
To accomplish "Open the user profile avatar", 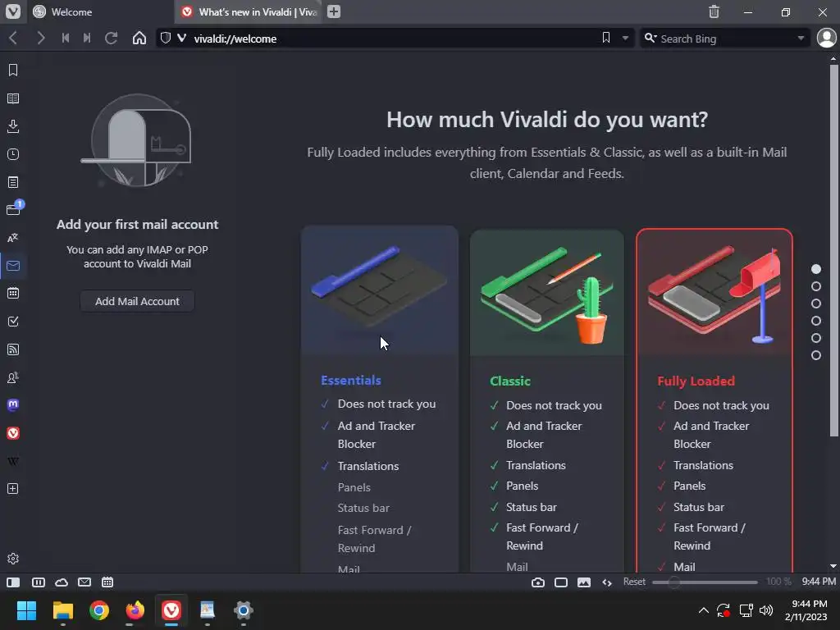I will tap(827, 38).
